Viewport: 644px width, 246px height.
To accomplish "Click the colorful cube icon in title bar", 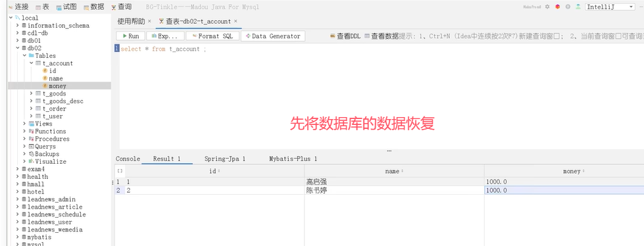I will 557,7.
